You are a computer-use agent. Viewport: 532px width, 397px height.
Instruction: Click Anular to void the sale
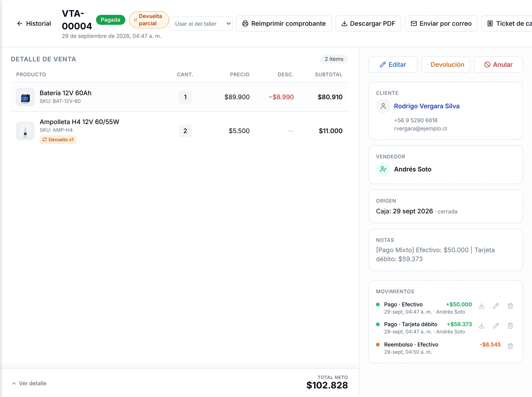click(x=498, y=65)
